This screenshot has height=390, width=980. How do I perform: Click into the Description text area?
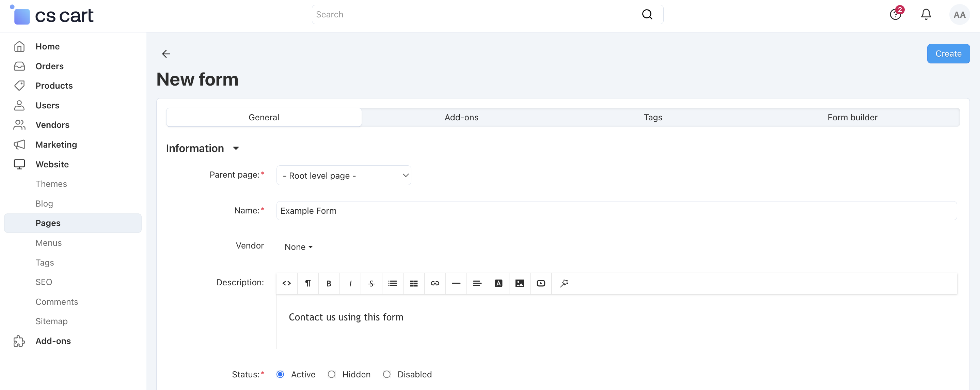(616, 321)
